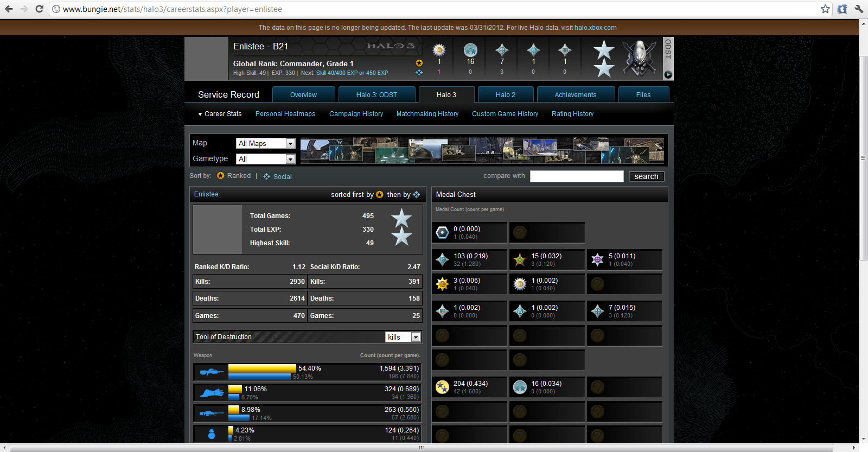The height and width of the screenshot is (452, 868).
Task: Sort by Ranked
Action: pyautogui.click(x=239, y=176)
